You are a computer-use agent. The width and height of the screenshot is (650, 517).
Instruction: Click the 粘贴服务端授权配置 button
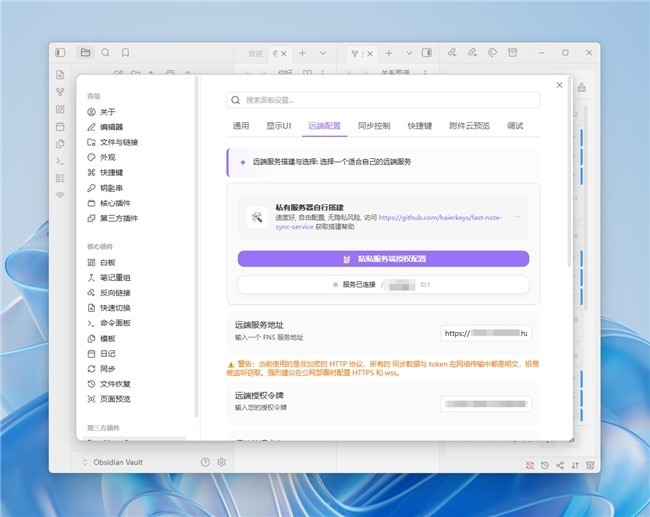(x=383, y=259)
